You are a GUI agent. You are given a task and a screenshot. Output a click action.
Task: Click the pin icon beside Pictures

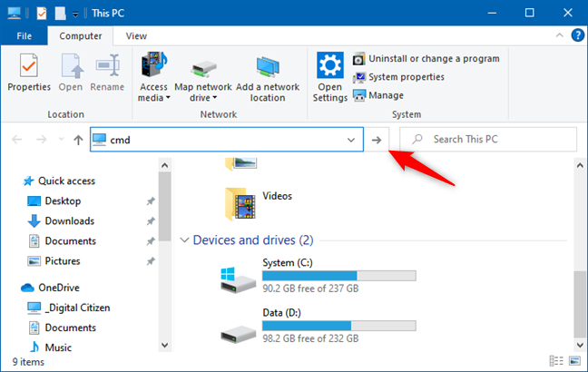(x=151, y=261)
